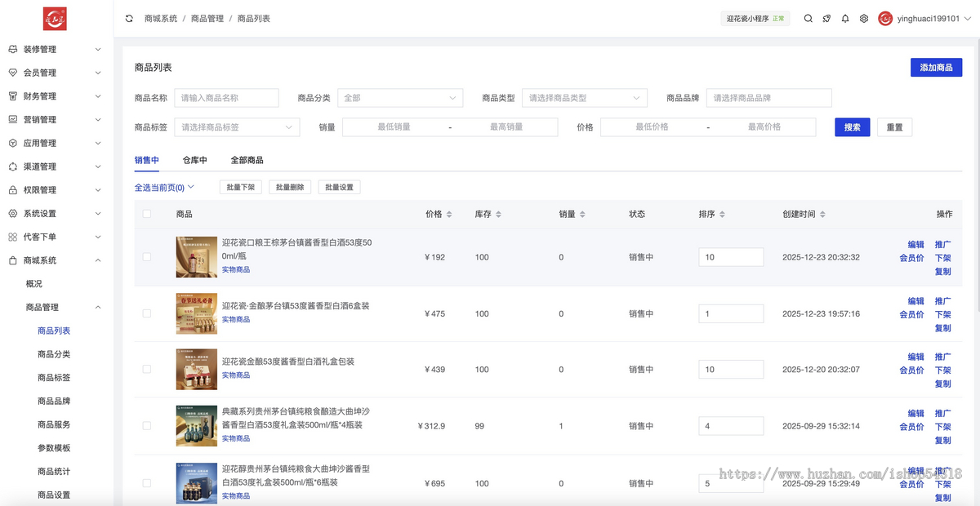Click the refresh icon beside the breadcrumb

point(129,18)
